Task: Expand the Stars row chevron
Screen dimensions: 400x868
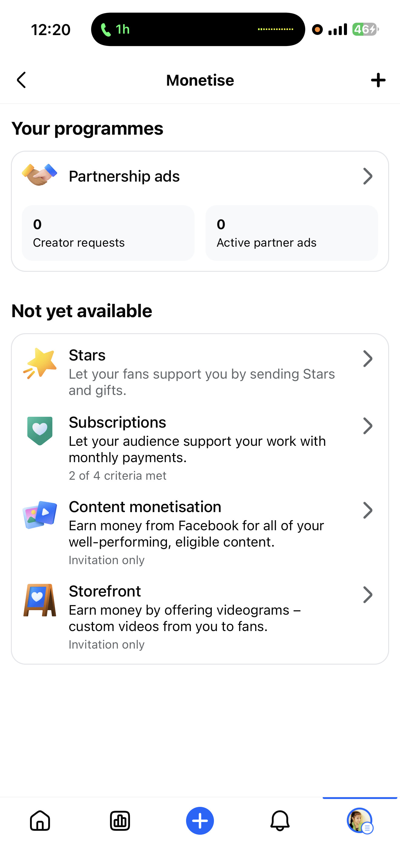Action: pos(368,359)
